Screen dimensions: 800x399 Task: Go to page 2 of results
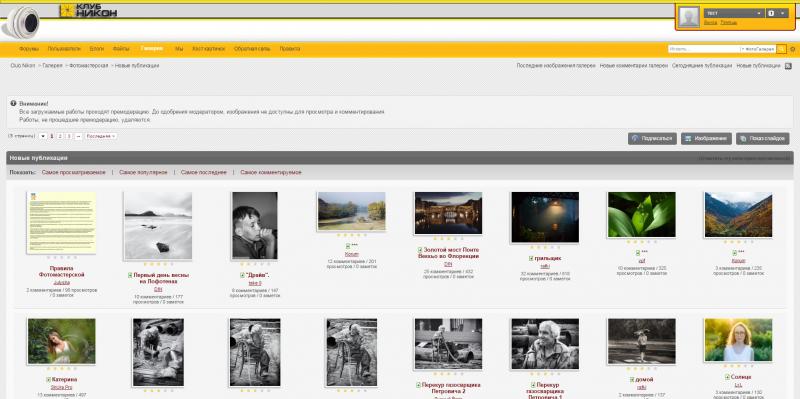(x=60, y=136)
